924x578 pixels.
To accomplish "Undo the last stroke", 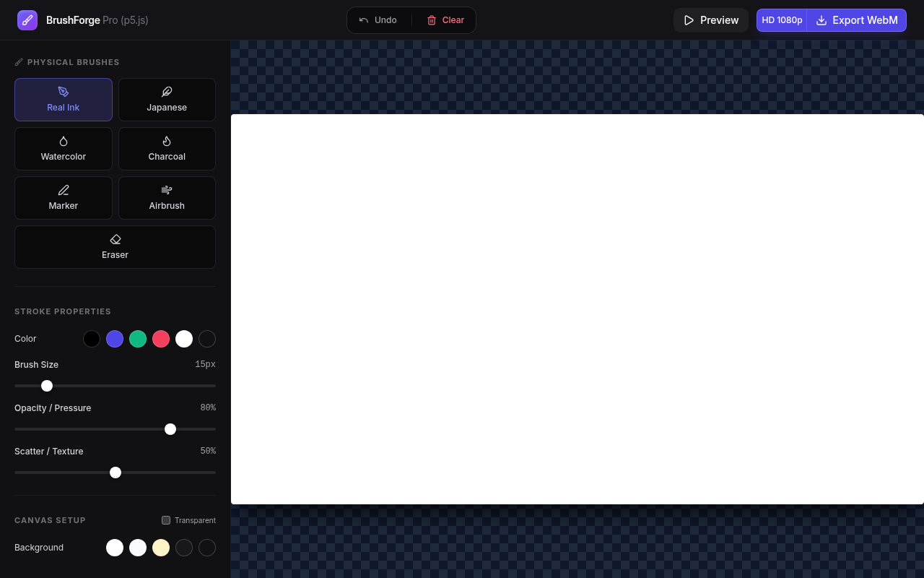I will (378, 20).
